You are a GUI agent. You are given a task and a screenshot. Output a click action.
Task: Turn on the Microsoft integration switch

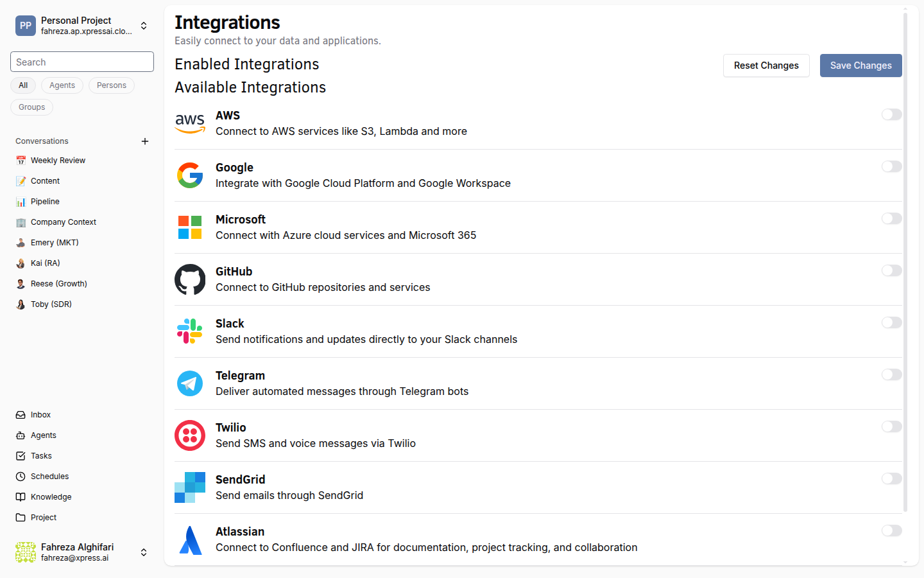coord(892,218)
